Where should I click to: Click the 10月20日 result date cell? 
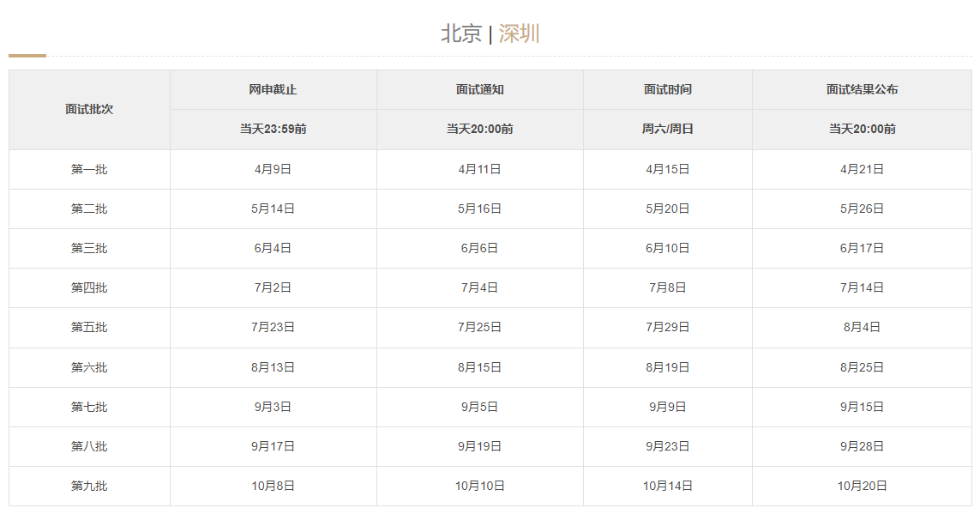862,486
